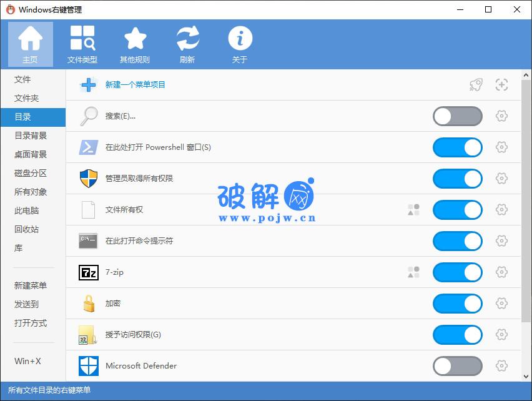Open the gear settings for Microsoft Defender

tap(501, 366)
